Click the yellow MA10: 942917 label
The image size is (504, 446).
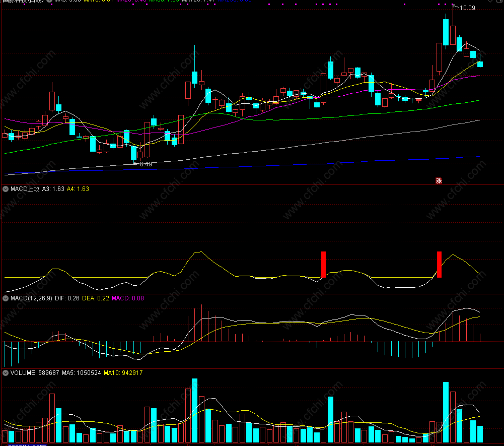coord(123,373)
